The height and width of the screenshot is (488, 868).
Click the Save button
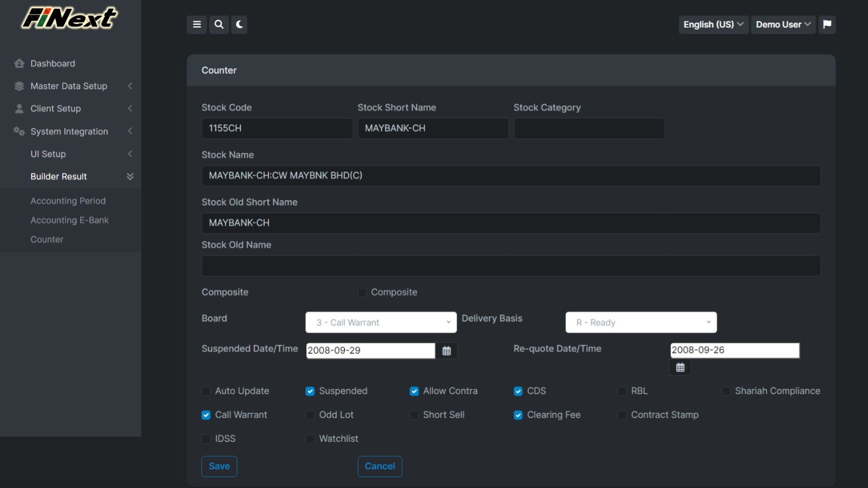point(219,466)
